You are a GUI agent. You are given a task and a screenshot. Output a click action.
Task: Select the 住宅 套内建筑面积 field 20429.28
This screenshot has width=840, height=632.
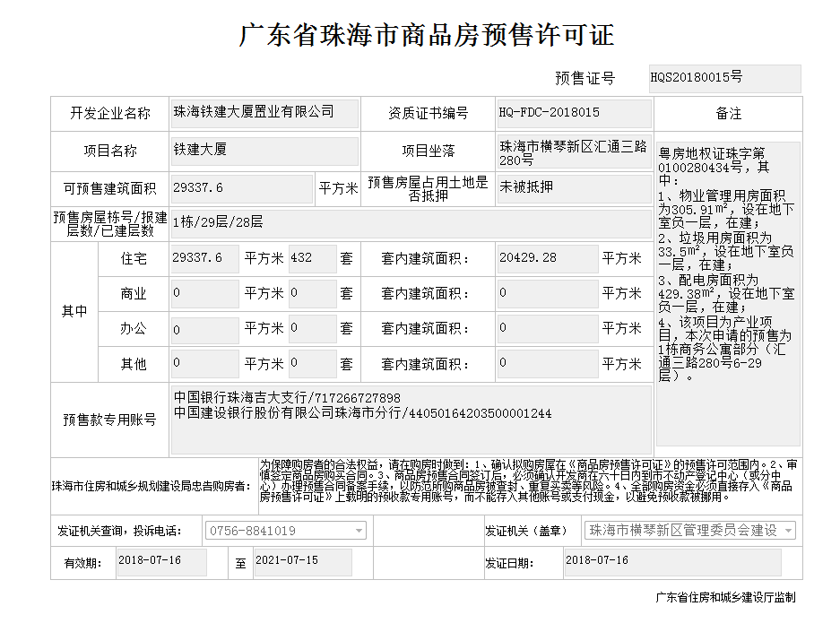tap(547, 258)
